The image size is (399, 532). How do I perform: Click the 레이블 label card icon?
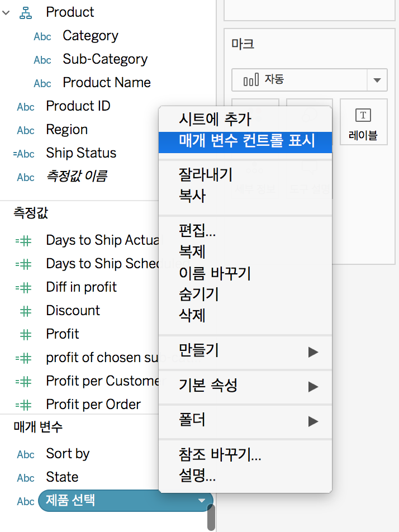pos(363,115)
